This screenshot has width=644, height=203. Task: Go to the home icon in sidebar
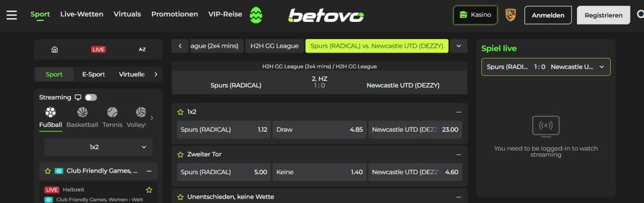coord(54,49)
